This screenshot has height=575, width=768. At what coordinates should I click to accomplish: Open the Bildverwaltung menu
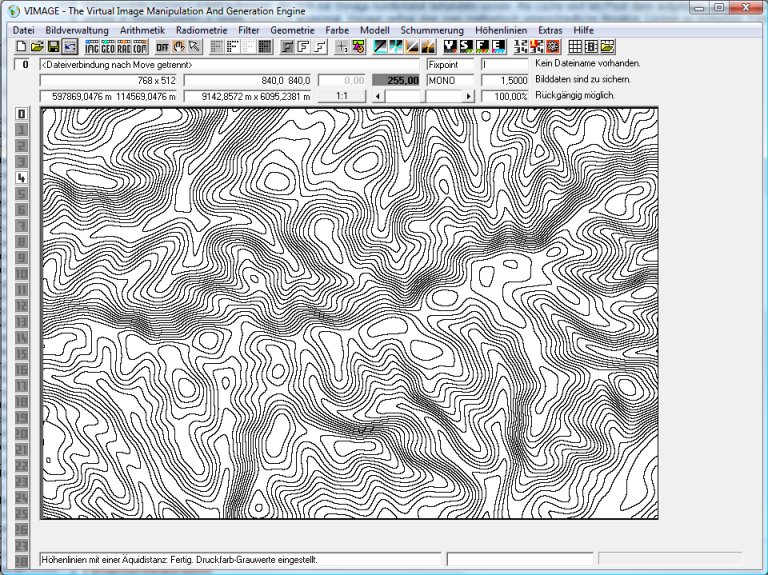77,30
